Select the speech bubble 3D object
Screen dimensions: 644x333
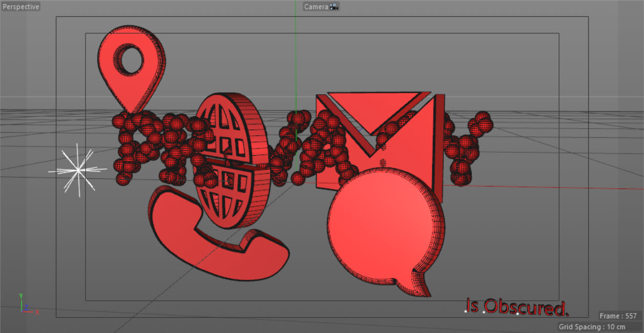387,233
